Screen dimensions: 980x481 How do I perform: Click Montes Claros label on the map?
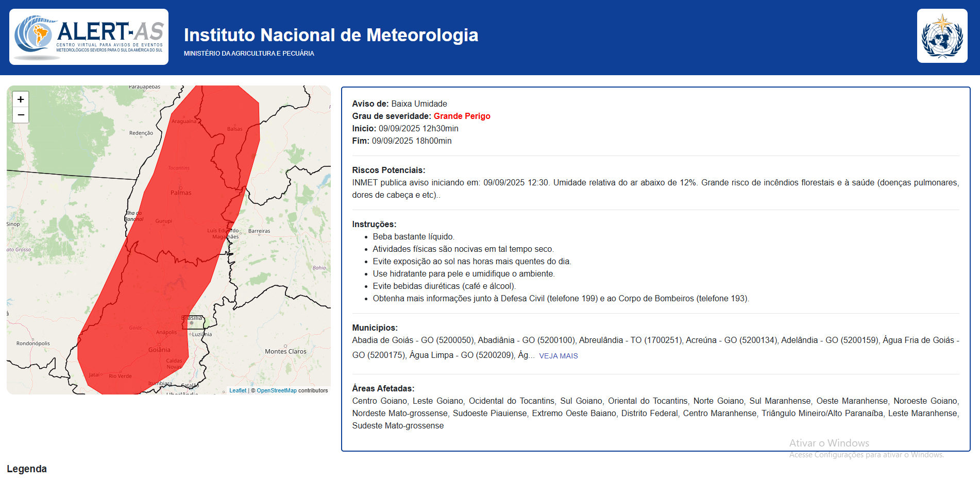point(285,351)
